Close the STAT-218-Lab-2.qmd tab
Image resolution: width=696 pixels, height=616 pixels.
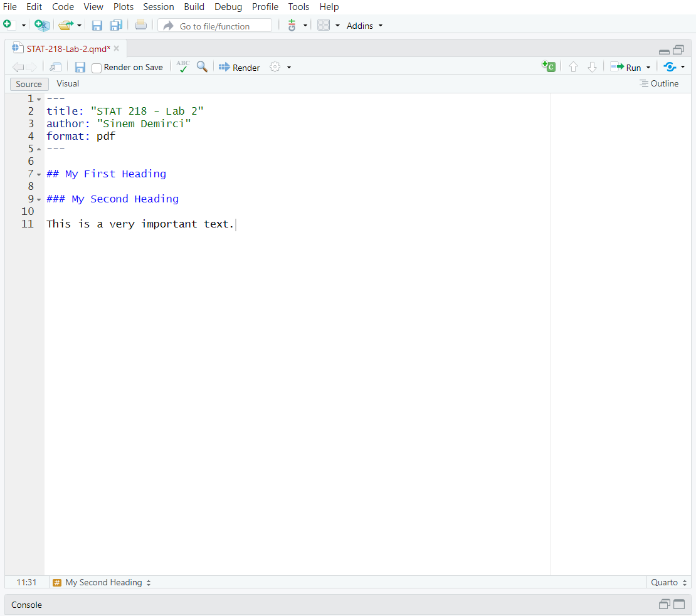click(116, 48)
